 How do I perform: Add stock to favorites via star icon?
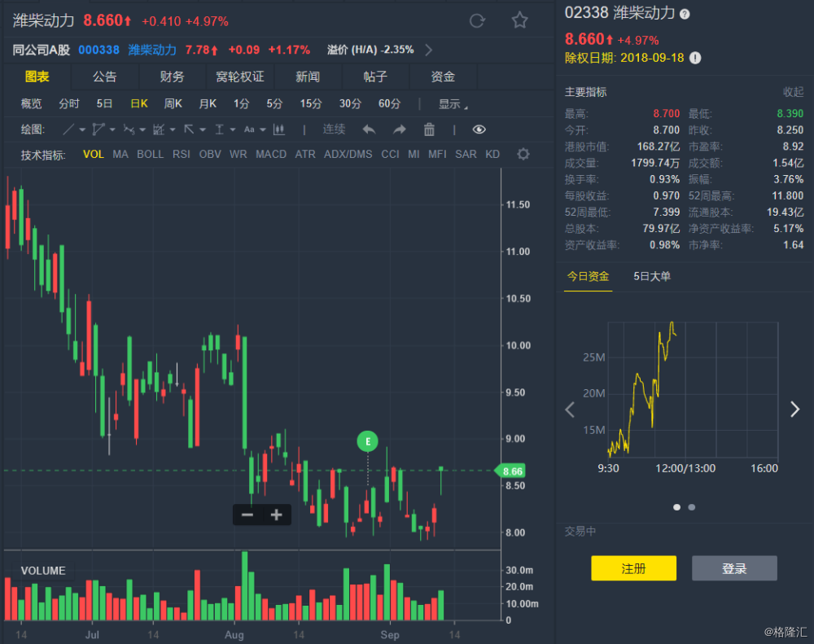tap(519, 20)
